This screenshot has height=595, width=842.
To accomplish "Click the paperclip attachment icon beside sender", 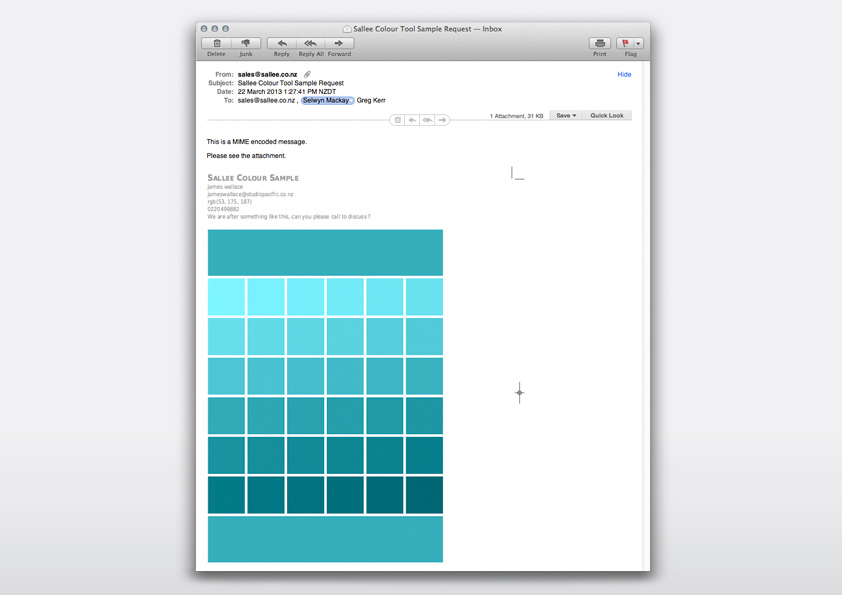I will point(307,74).
